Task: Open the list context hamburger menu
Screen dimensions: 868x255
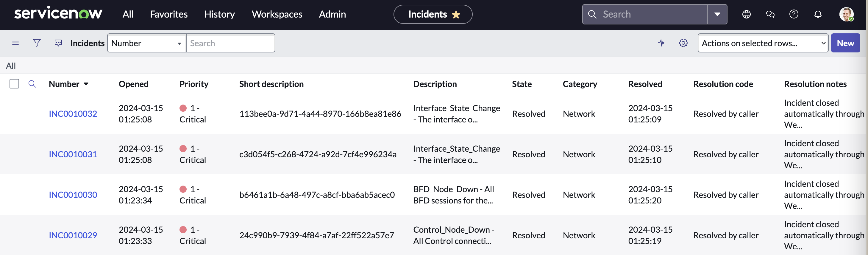Action: (x=15, y=43)
